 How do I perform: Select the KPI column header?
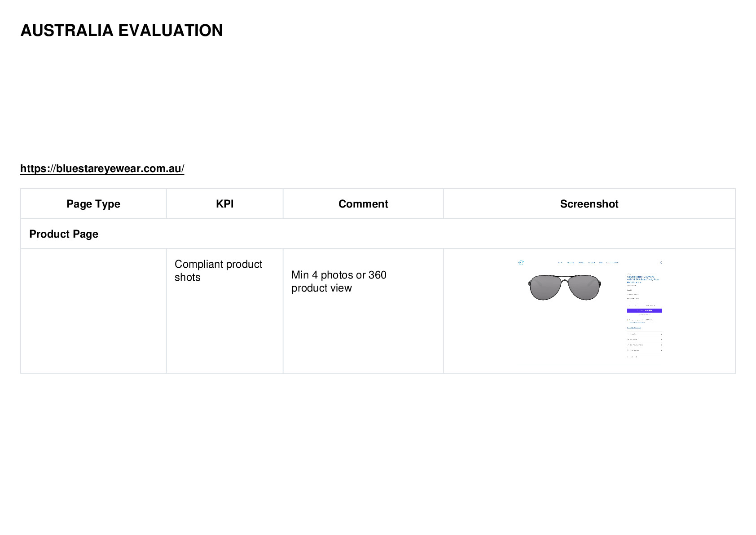(x=224, y=204)
